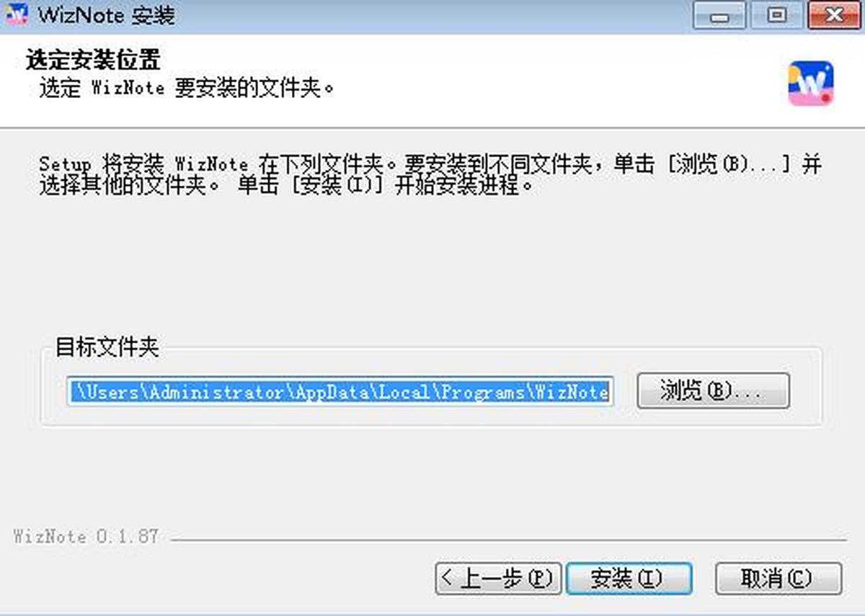The image size is (865, 616).
Task: Click the 目标文件夹 group label
Action: [x=107, y=348]
